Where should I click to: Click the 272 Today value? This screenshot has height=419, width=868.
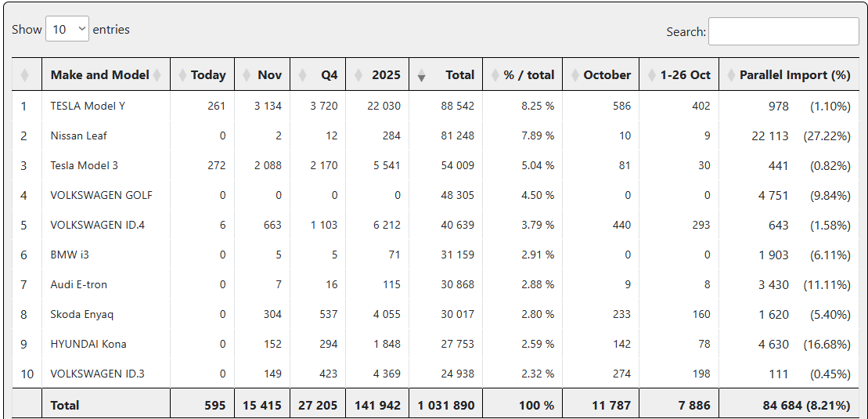[217, 165]
